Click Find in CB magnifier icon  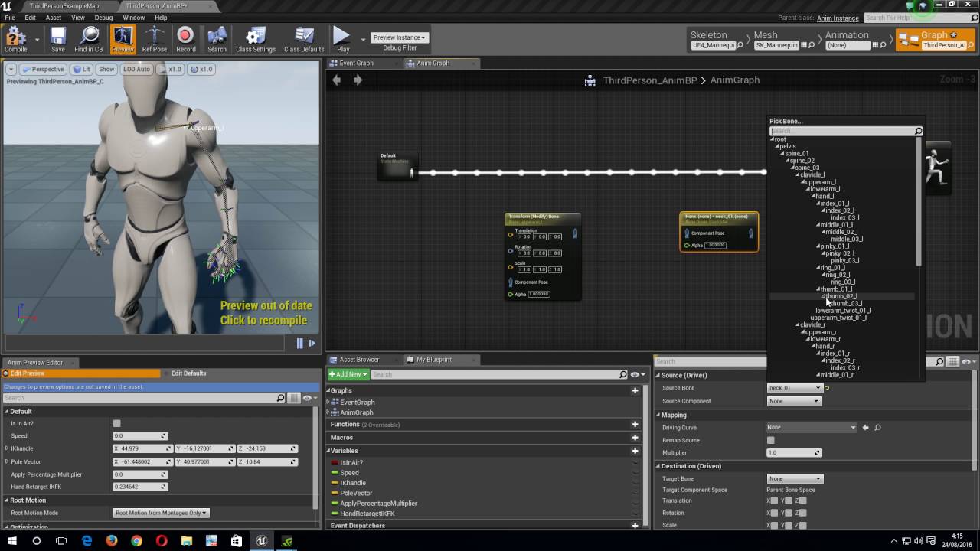point(89,39)
